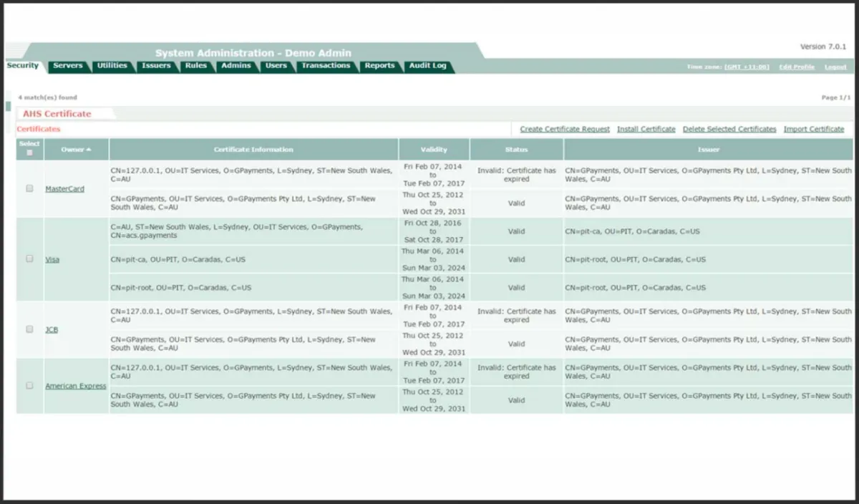Click the 'Version 7.0.1' text
859x504 pixels.
(823, 47)
